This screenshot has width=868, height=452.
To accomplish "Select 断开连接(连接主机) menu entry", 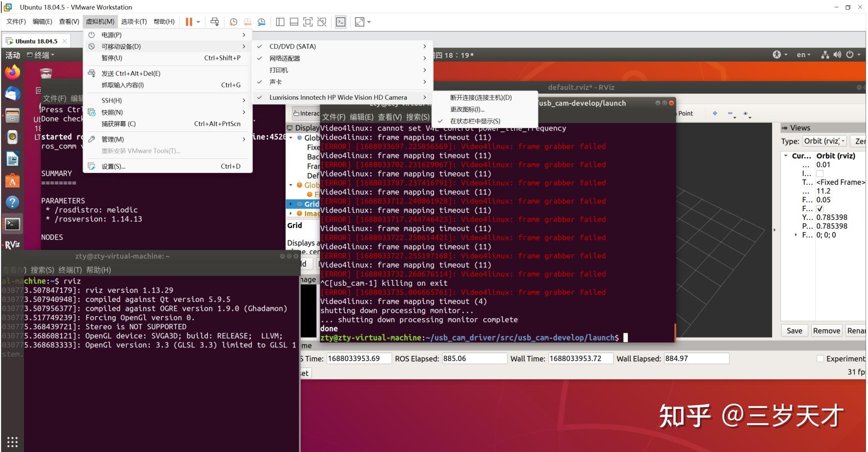I will (481, 98).
